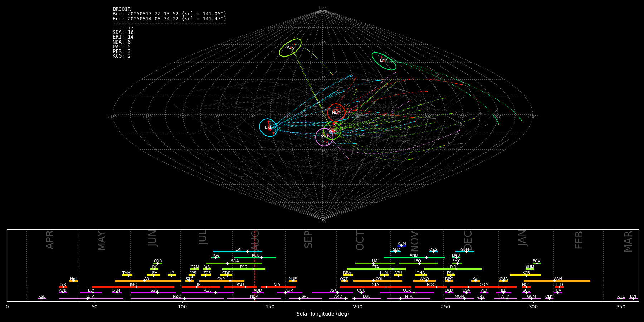Click the HYD shower bar in timeline
This screenshot has width=644, height=322.
(453, 269)
